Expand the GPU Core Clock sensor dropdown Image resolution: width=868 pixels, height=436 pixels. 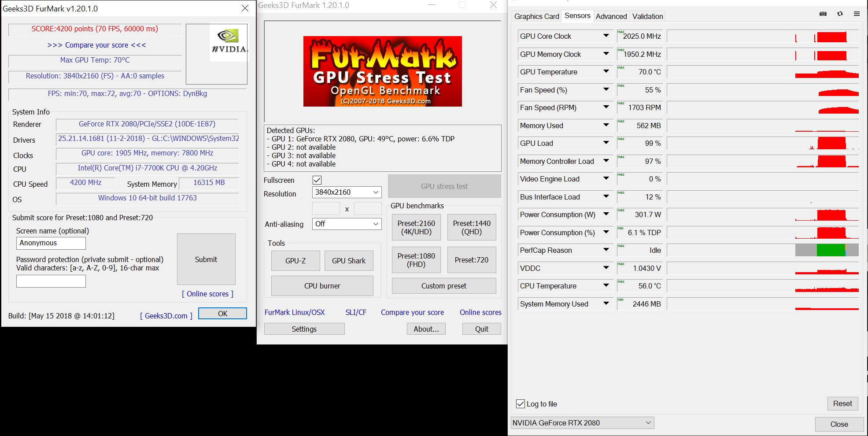[x=606, y=36]
